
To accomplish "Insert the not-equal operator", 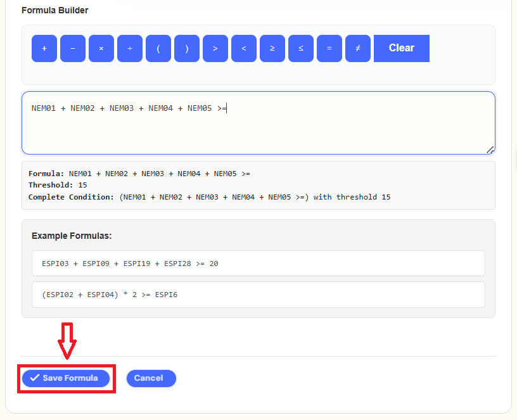I will point(358,48).
